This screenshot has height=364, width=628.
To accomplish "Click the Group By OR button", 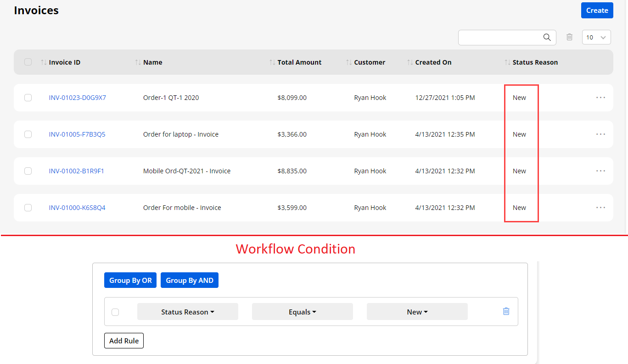I will 130,281.
